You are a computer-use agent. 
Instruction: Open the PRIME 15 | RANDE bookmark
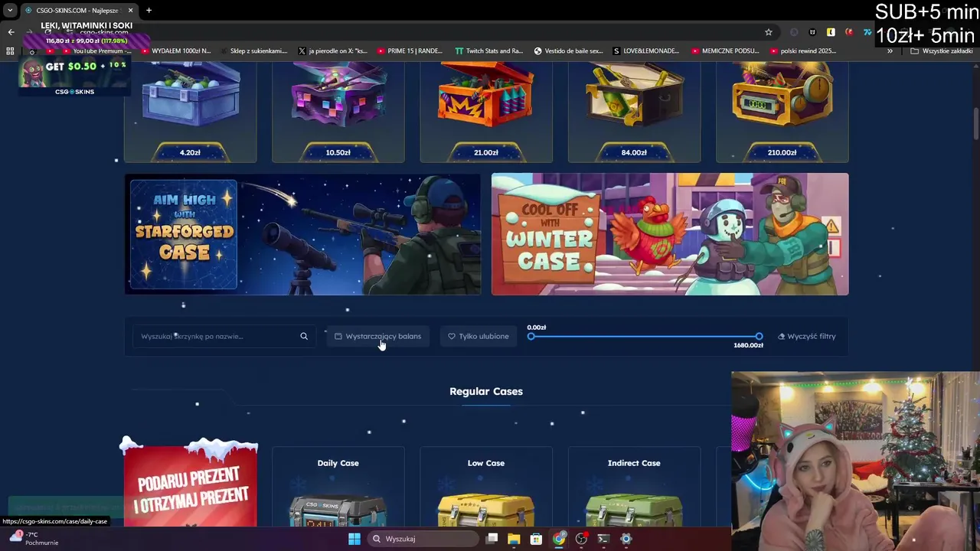tap(410, 51)
